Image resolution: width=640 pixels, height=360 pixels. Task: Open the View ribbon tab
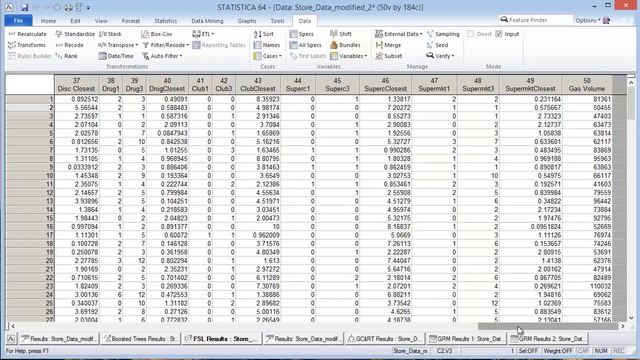click(101, 20)
